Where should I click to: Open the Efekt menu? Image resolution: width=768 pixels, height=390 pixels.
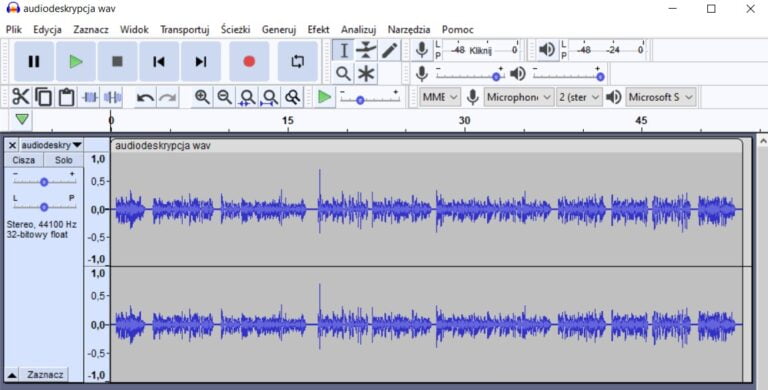[x=318, y=30]
